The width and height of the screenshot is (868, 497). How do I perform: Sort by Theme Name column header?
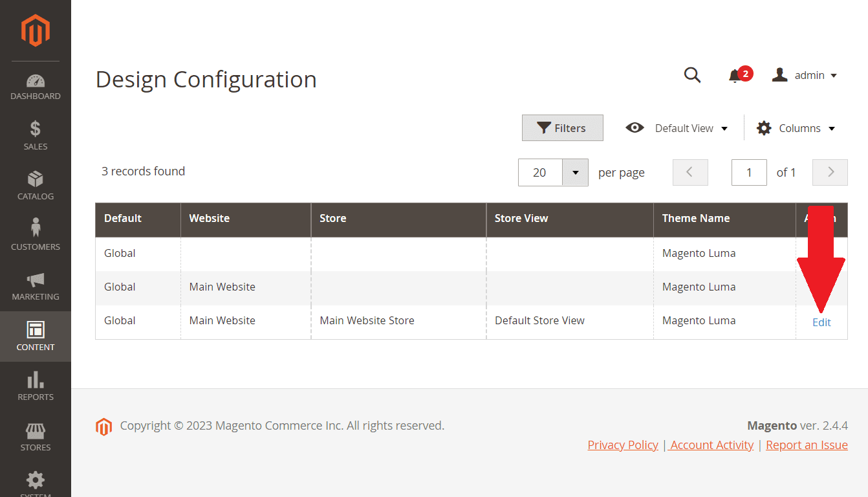(696, 219)
